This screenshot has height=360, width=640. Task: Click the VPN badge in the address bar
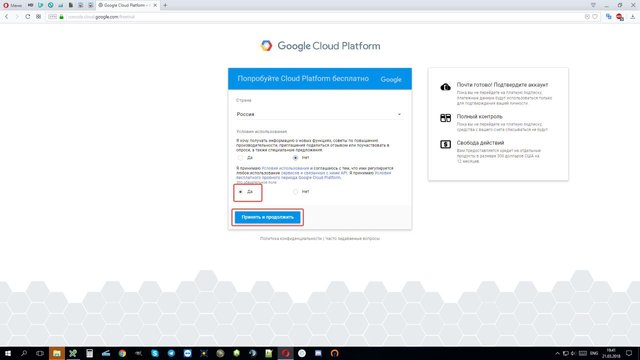pos(53,17)
